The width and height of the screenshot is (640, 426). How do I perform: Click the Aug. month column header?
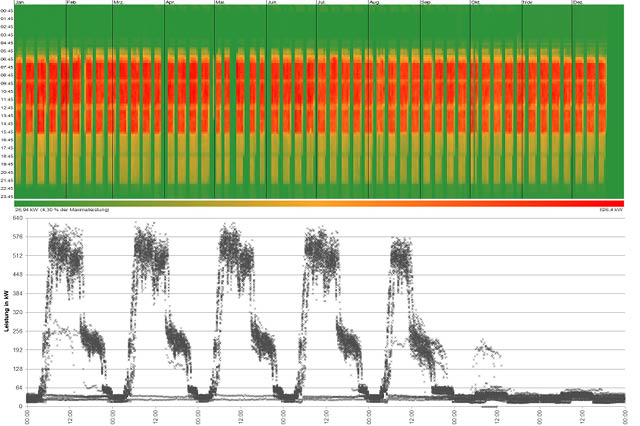tap(375, 4)
